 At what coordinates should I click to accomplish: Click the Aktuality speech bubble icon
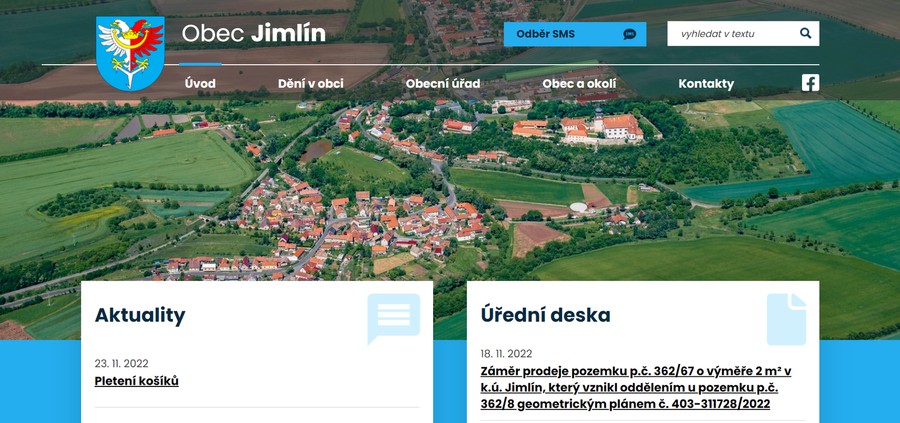coord(394,318)
